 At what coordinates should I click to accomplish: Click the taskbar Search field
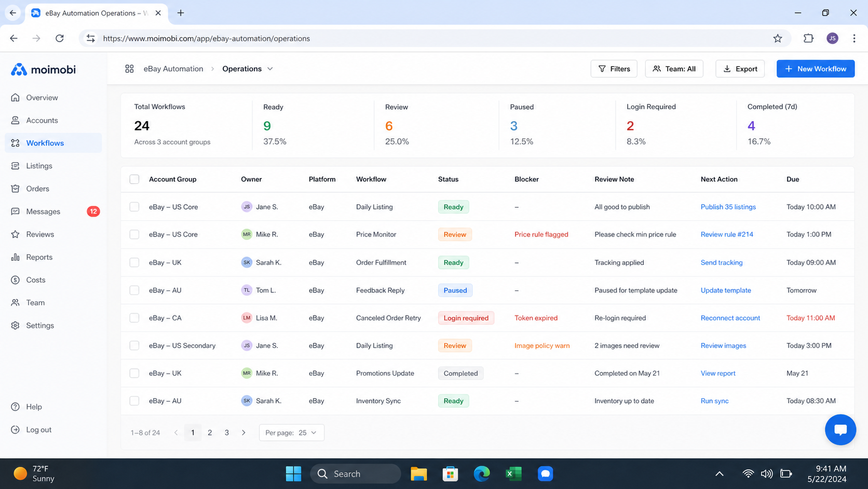pyautogui.click(x=356, y=473)
